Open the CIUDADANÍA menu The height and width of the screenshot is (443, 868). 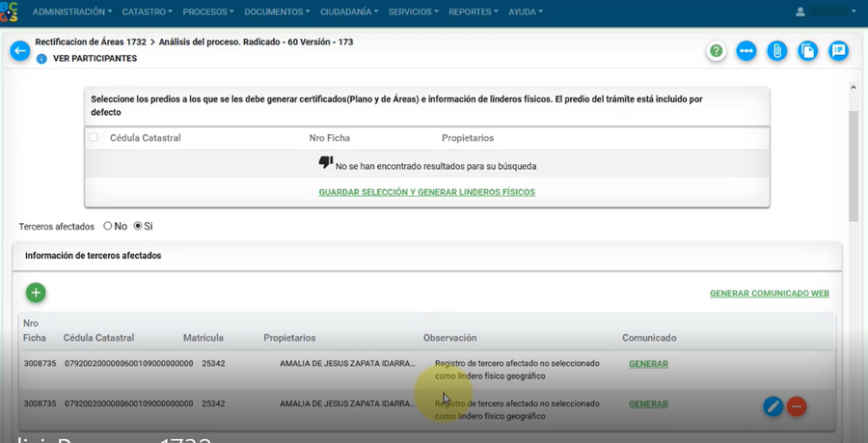[x=349, y=12]
